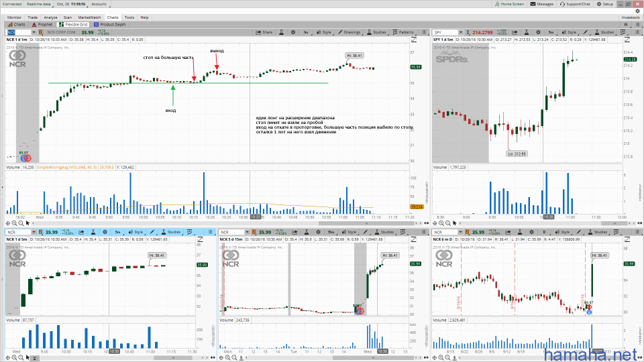Open Support/Chat
The height and width of the screenshot is (362, 644).
(575, 4)
